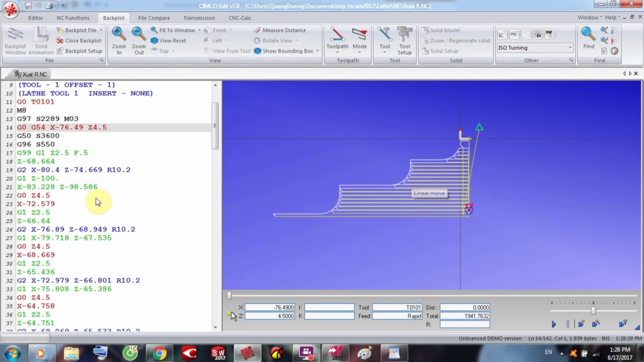Click the Print quick access icon
Viewport: 644px width, 362px height.
[x=49, y=6]
